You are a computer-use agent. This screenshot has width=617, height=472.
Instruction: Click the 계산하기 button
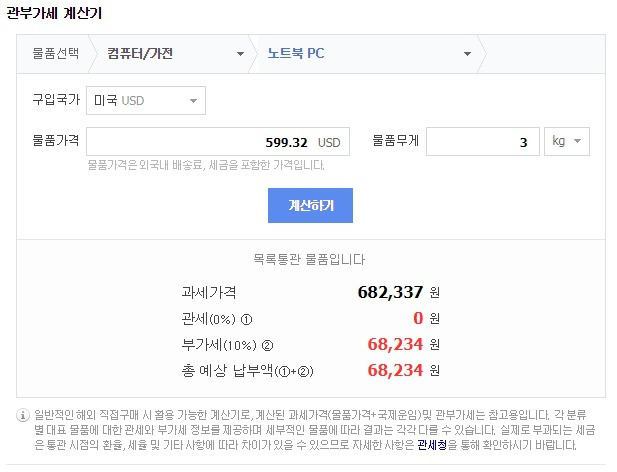pos(310,205)
